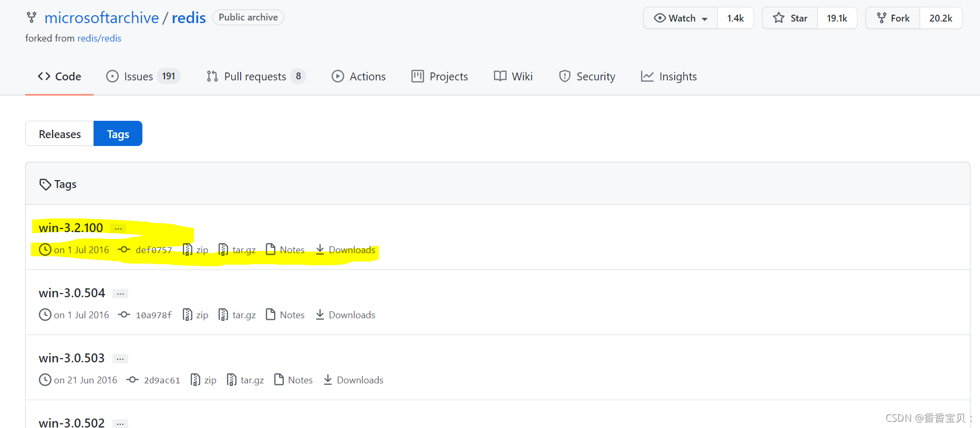
Task: Expand ellipsis next to win-3.2.100
Action: pyautogui.click(x=118, y=228)
